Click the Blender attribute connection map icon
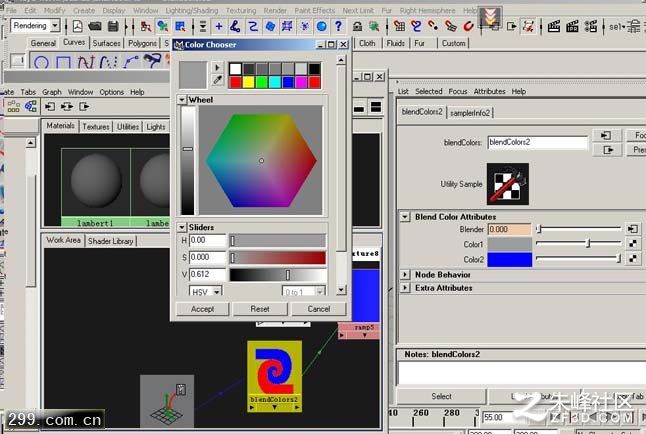 point(633,229)
